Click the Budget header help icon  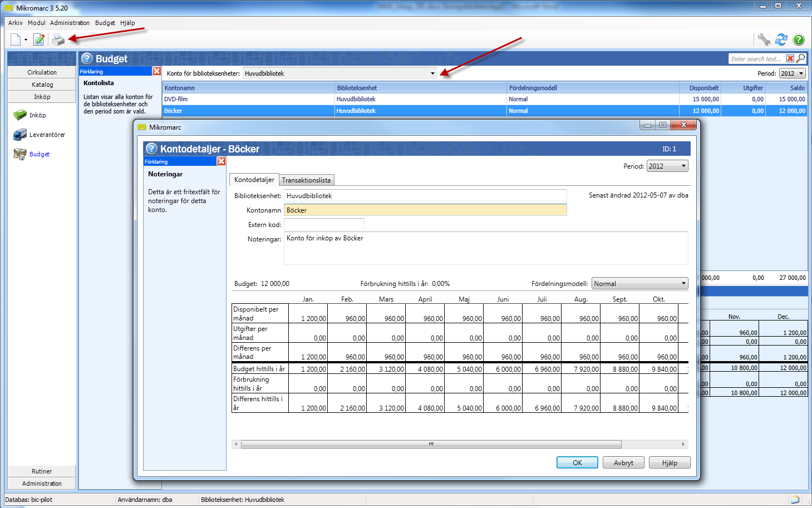point(87,58)
